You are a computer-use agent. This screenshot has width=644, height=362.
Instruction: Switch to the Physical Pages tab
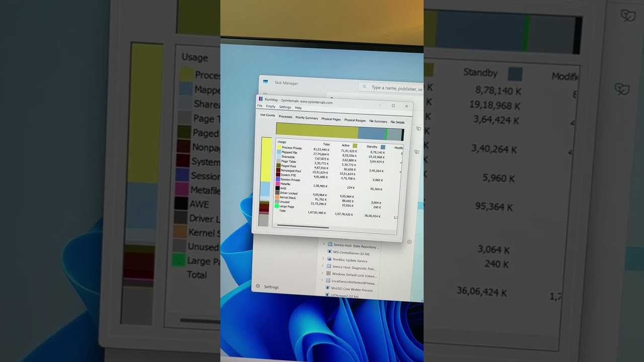click(331, 119)
